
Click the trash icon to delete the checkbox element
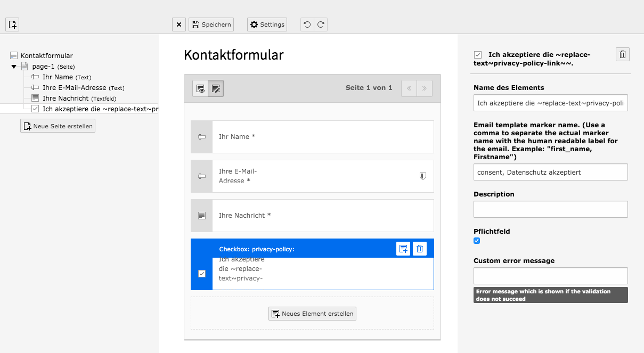pos(420,248)
